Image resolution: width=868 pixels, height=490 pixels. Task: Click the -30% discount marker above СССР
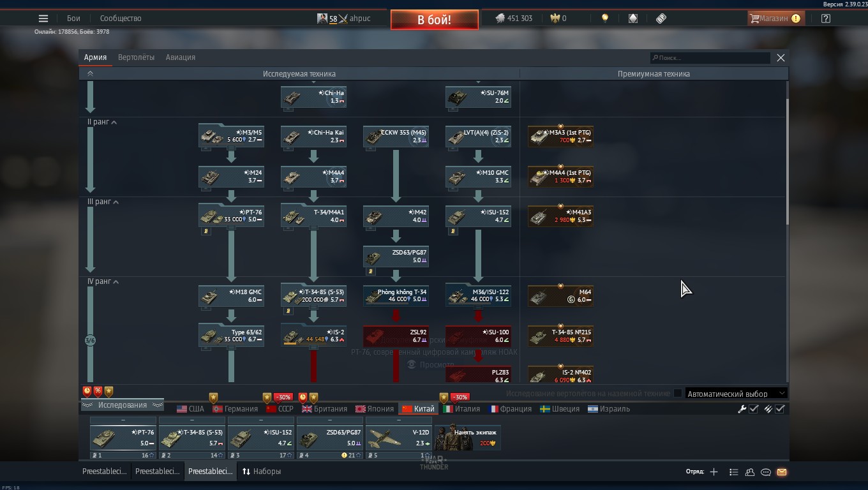tap(283, 397)
